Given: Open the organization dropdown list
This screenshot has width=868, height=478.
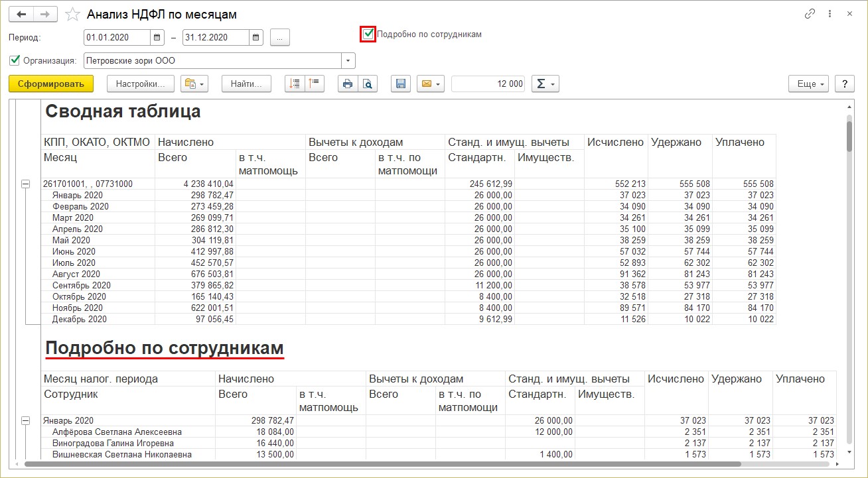Looking at the screenshot, I should (348, 61).
